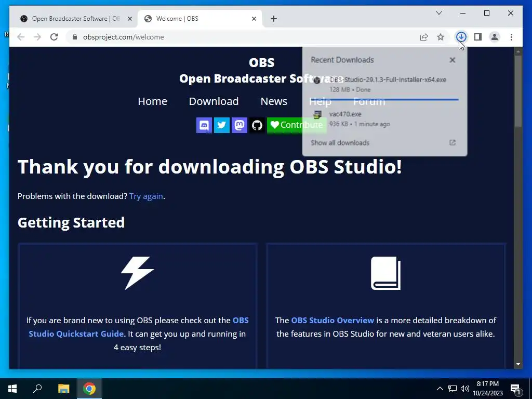Open the OBS Studio Quickstart Guide link
532x399 pixels.
pos(138,327)
